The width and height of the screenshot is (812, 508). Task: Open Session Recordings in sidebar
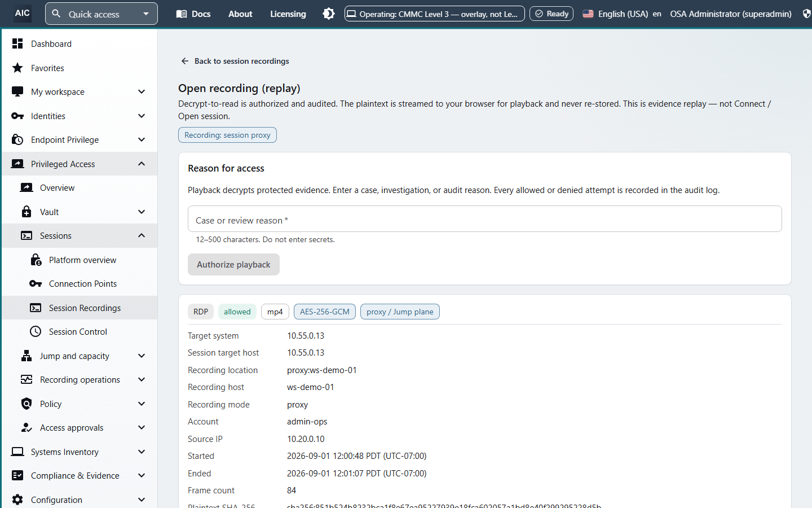pyautogui.click(x=80, y=308)
